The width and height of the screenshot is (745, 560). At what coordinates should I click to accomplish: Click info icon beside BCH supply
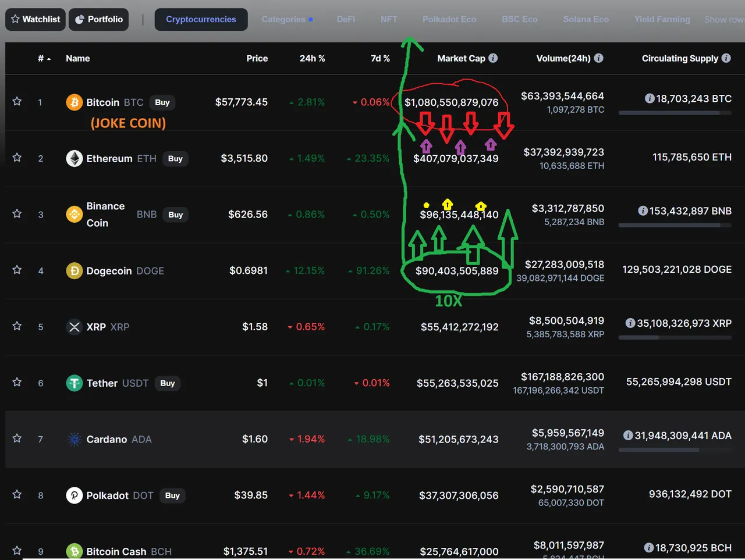point(648,548)
